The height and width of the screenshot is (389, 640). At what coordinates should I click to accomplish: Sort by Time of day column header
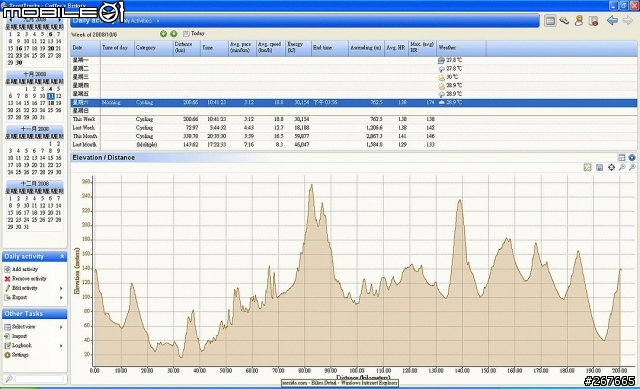click(x=118, y=48)
